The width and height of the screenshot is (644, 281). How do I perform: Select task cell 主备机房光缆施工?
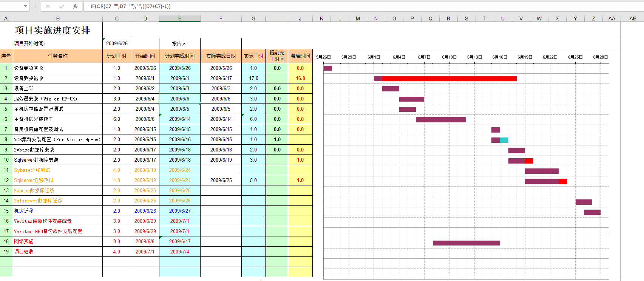(x=58, y=119)
